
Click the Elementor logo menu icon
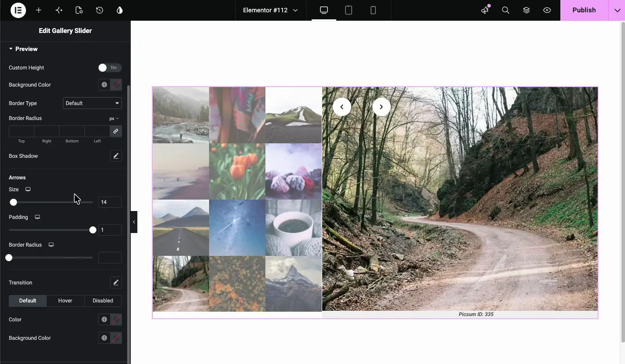coord(18,10)
